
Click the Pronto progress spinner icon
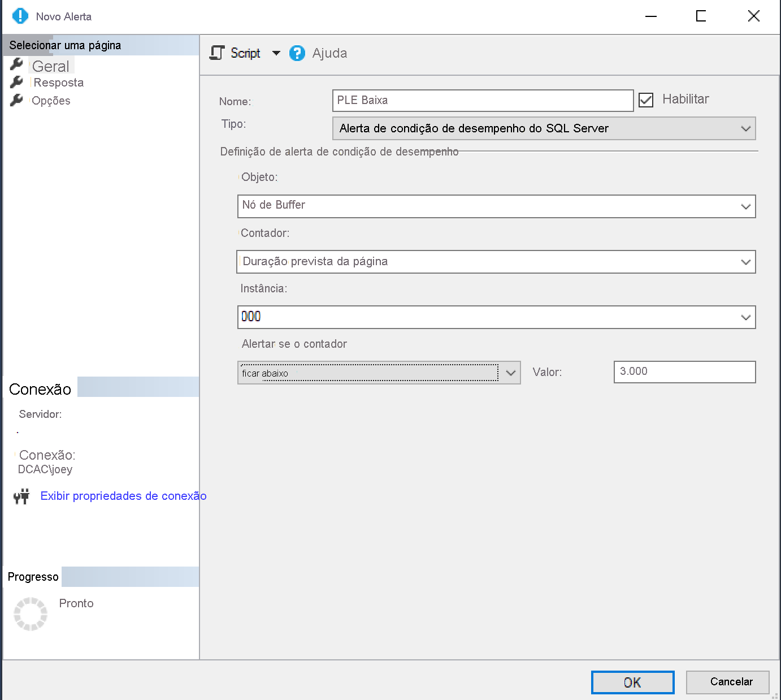[31, 613]
